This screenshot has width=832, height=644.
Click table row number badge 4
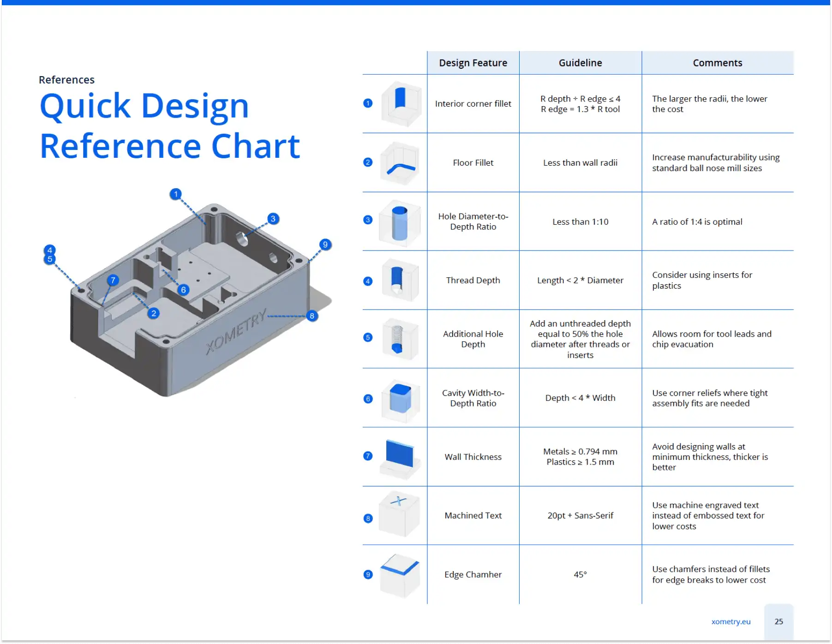[368, 281]
